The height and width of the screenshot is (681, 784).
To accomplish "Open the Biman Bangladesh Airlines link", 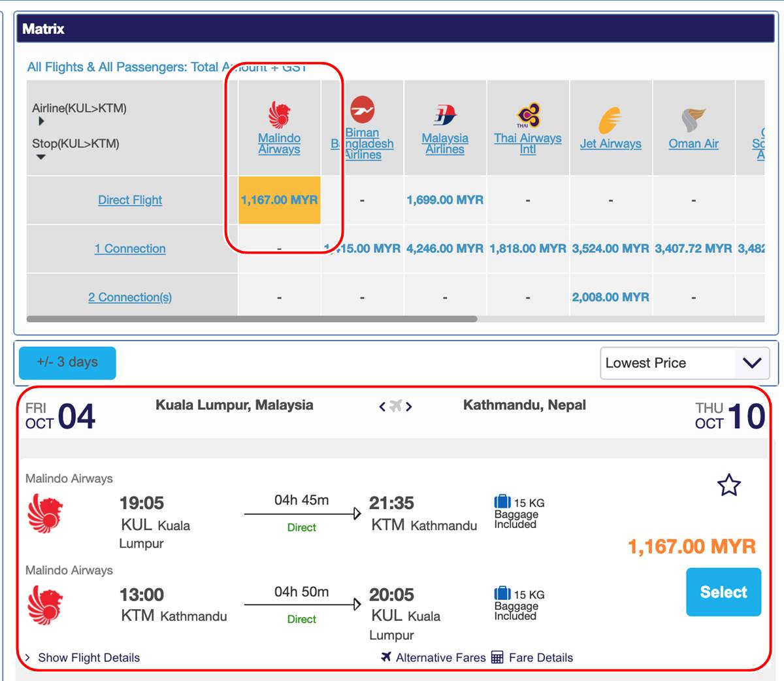I will pos(363,144).
